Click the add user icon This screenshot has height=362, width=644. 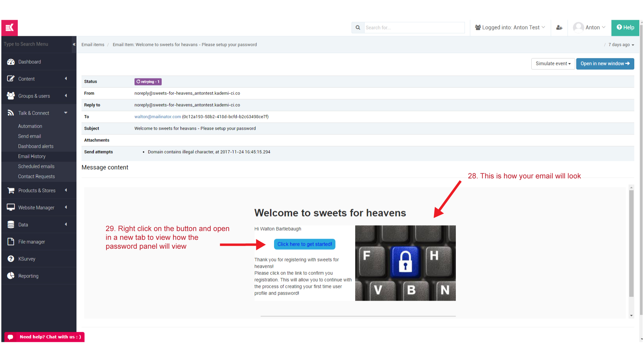tap(559, 27)
